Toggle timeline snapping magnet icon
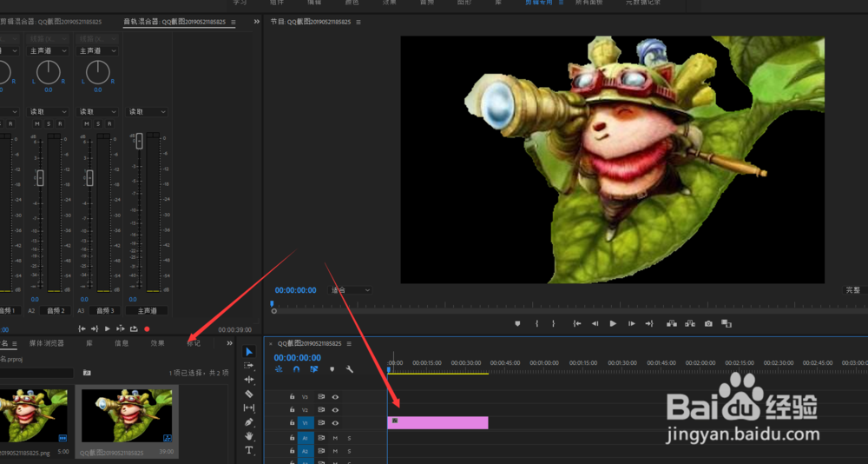Screen dimensions: 868x464 tap(296, 369)
